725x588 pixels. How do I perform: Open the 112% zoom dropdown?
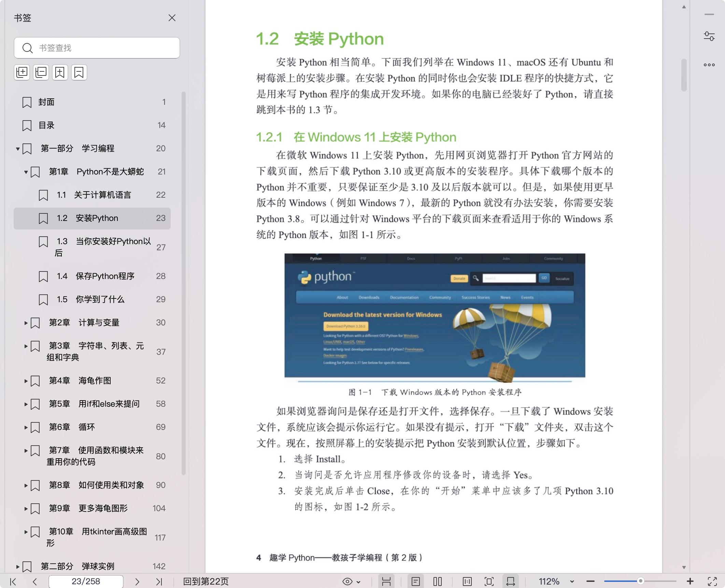click(x=572, y=582)
